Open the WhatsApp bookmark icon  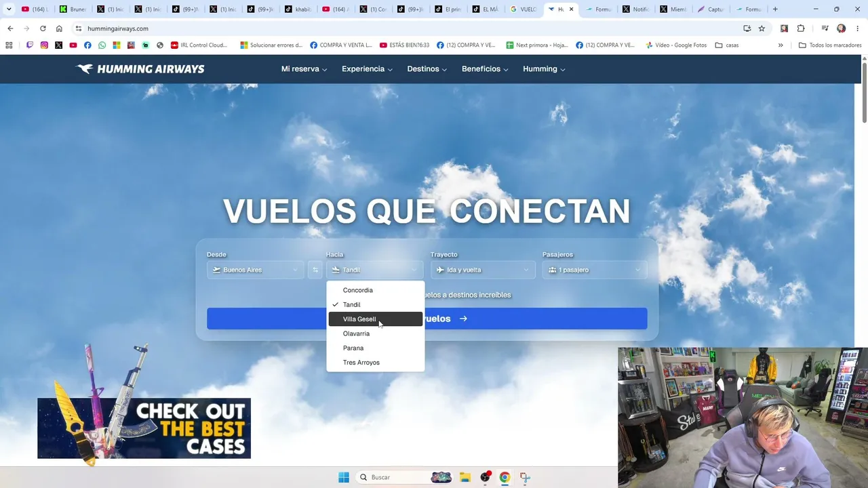click(x=102, y=45)
